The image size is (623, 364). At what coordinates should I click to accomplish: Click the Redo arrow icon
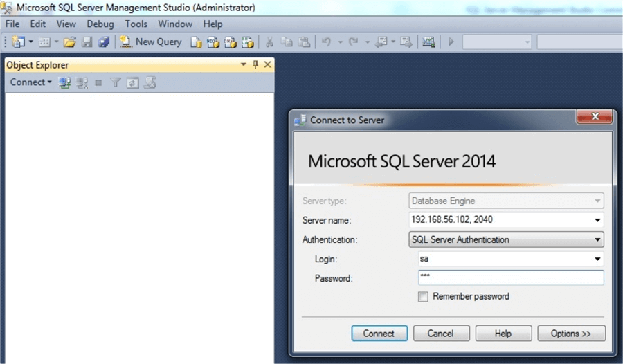click(353, 42)
